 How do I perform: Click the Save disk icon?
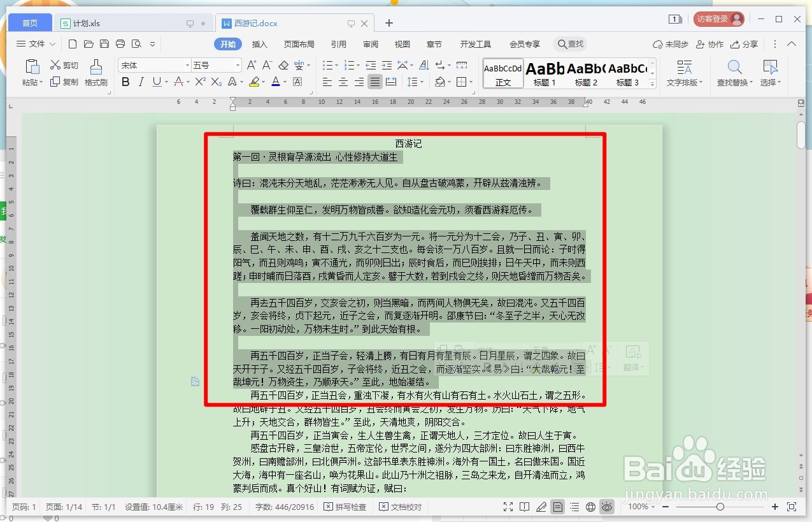pyautogui.click(x=104, y=44)
